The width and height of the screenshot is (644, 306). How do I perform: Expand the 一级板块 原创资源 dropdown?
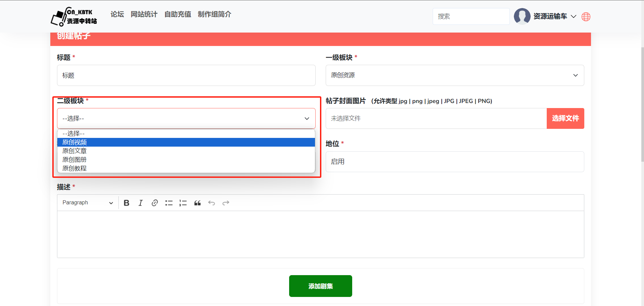pos(454,75)
